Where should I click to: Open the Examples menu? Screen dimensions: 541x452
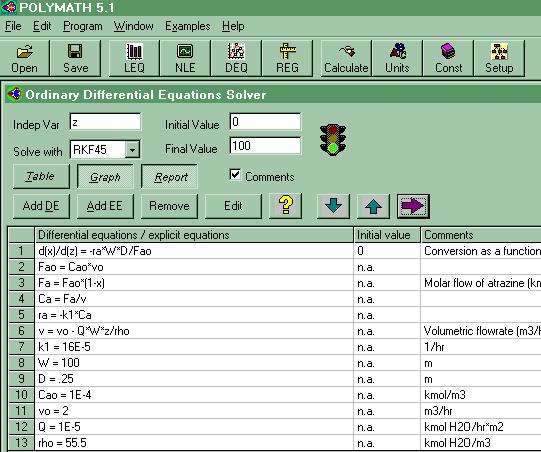click(188, 26)
